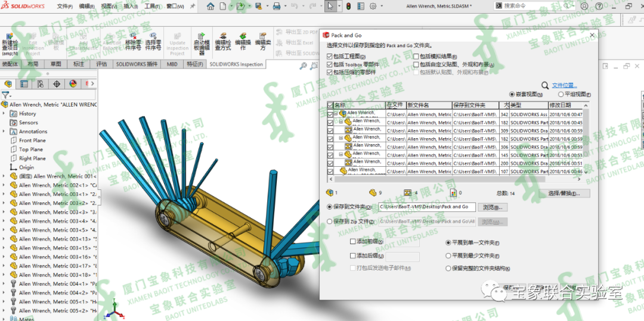Uncheck 包括工程图 (include drawings) checkbox
Screen dimensions: 644x321
(329, 56)
